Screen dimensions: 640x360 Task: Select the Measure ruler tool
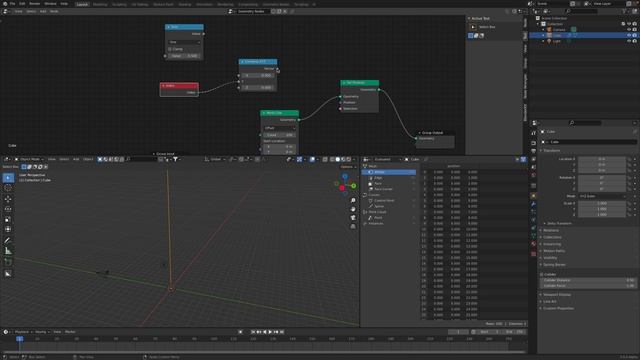pyautogui.click(x=8, y=251)
